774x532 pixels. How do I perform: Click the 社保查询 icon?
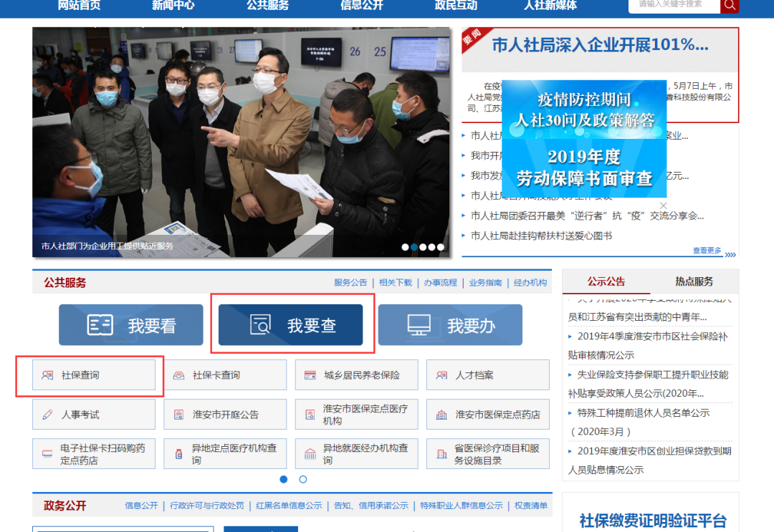[47, 375]
